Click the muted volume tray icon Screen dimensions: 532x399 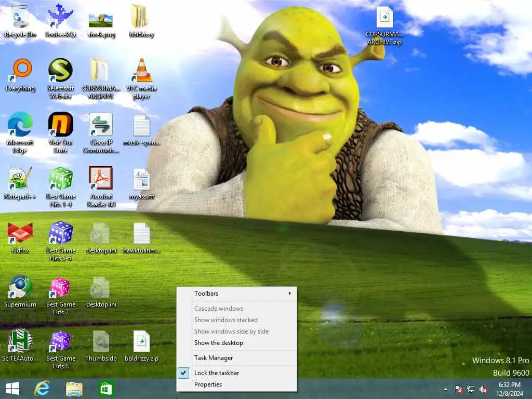click(x=483, y=390)
